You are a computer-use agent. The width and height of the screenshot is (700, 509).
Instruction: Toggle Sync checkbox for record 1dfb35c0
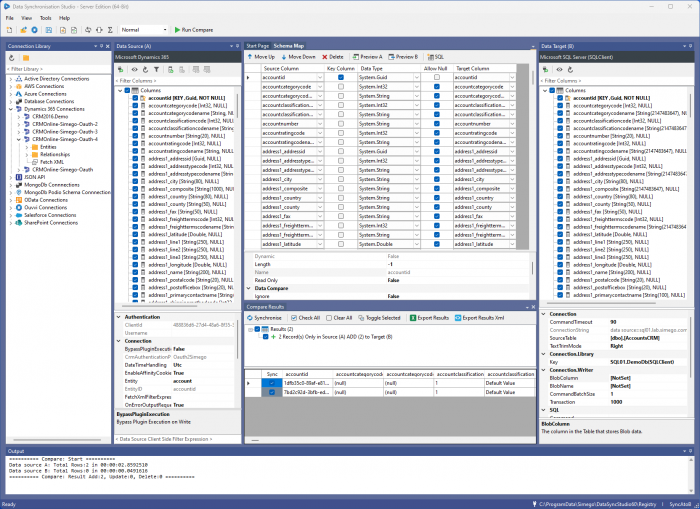tap(271, 383)
